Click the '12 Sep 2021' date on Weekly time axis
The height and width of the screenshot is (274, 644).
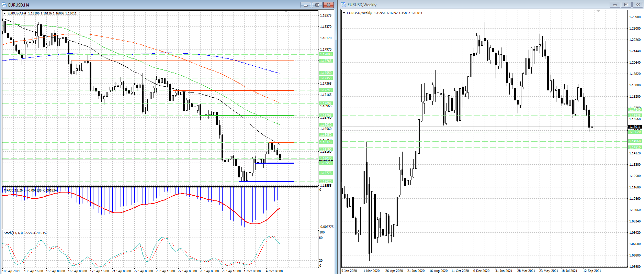click(x=592, y=271)
